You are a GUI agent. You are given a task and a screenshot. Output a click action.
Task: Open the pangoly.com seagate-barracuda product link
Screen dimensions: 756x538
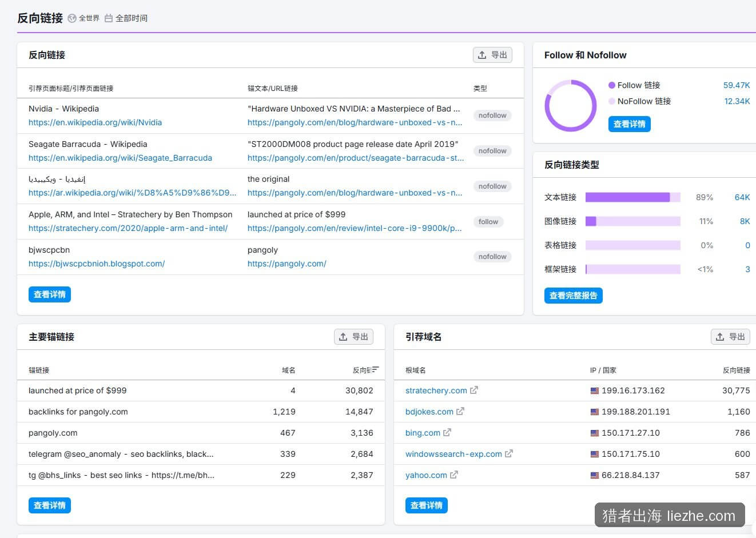tap(356, 158)
